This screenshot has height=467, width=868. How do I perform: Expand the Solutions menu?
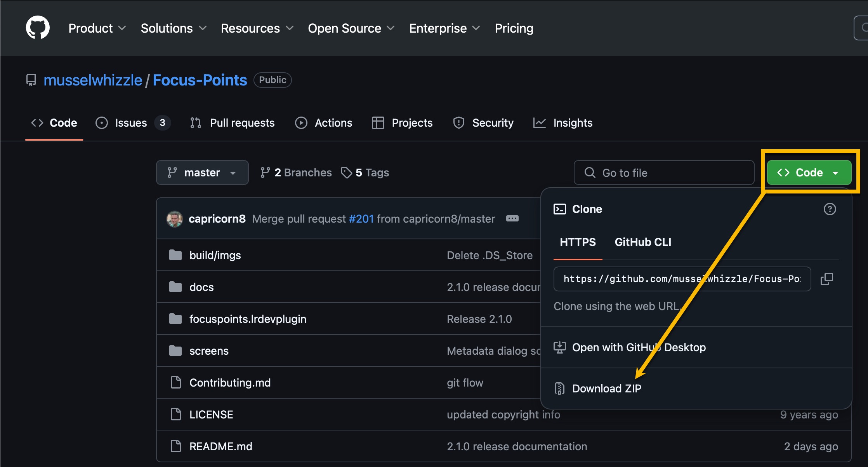(x=174, y=28)
